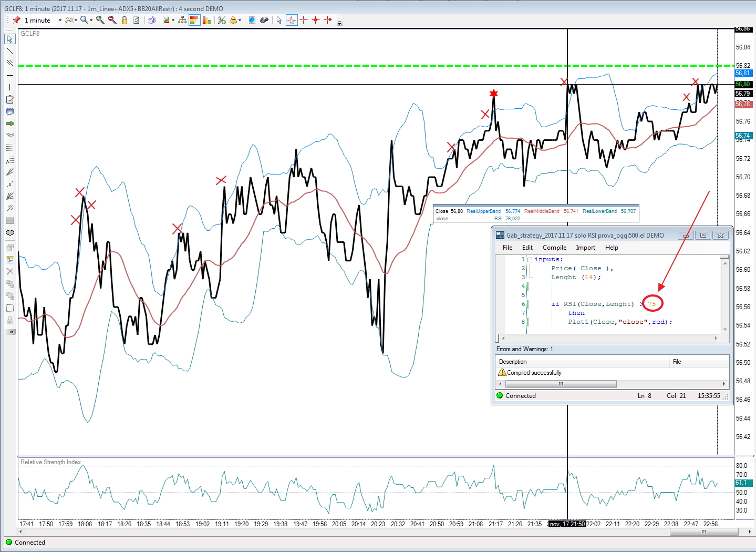Click the colored bar chart icon

coord(206,20)
